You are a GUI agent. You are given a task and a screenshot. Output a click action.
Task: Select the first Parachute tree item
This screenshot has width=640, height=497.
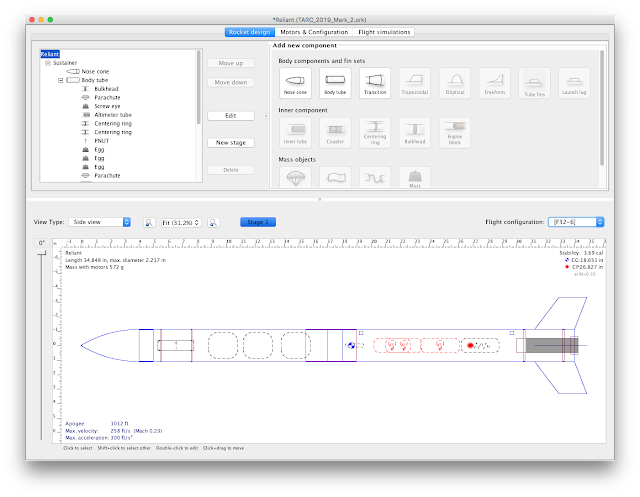(107, 98)
